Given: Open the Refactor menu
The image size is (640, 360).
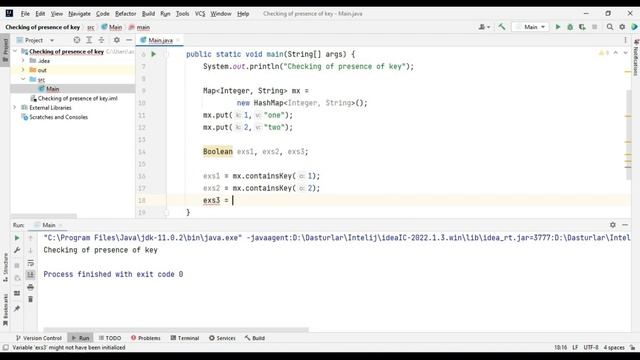Looking at the screenshot, I should click(125, 13).
